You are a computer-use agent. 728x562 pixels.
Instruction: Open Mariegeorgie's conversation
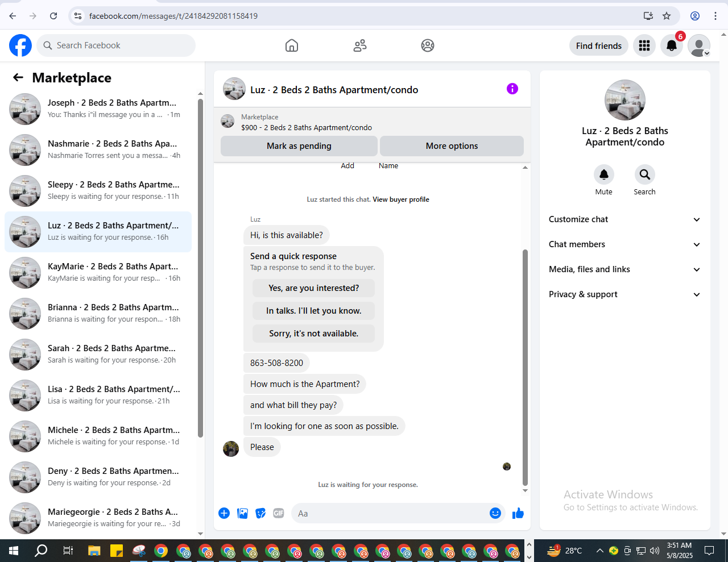(x=98, y=518)
